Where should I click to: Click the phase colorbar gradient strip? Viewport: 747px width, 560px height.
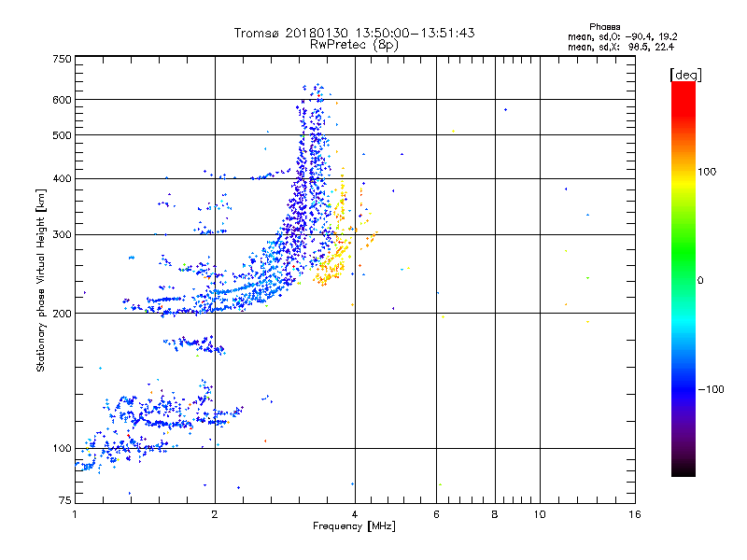[684, 279]
